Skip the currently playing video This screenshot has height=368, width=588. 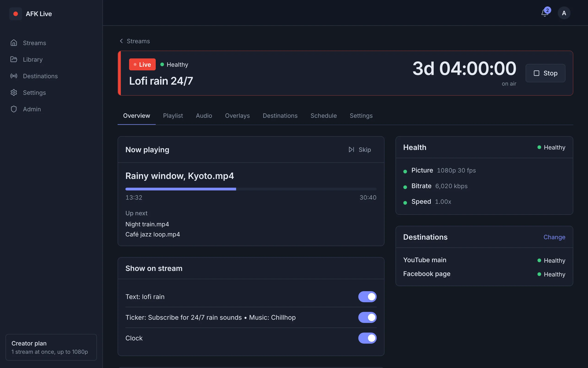click(x=360, y=149)
